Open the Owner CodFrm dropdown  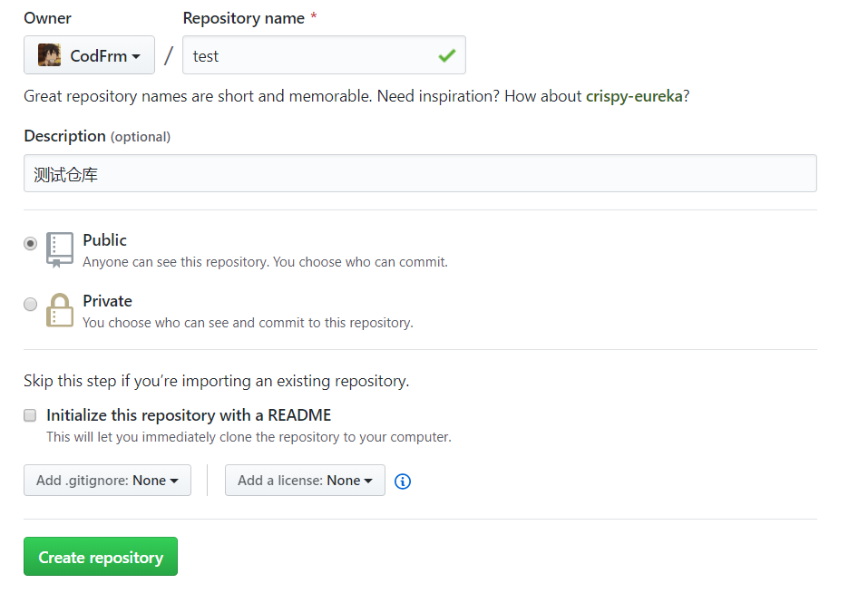coord(89,55)
